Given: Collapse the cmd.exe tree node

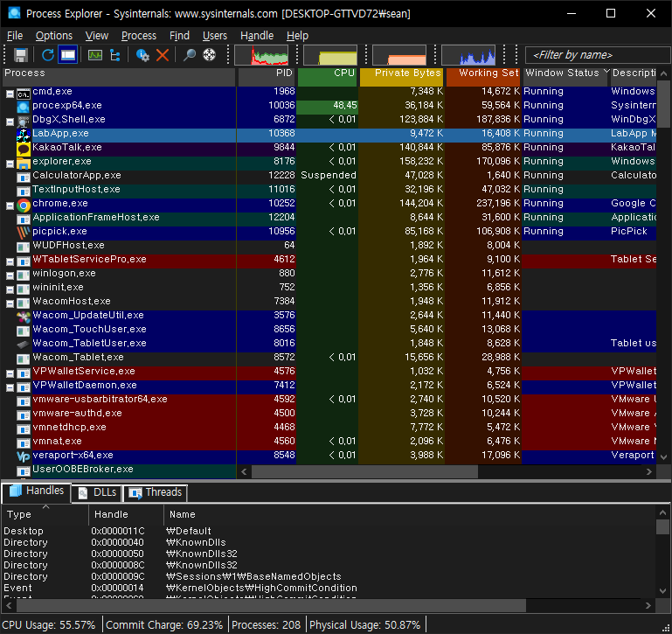Looking at the screenshot, I should [10, 94].
